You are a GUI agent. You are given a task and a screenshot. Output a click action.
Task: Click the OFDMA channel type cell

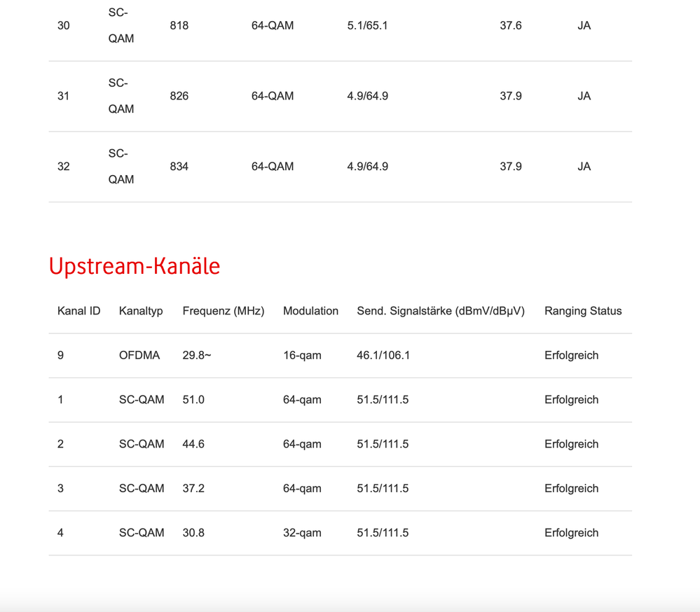139,356
